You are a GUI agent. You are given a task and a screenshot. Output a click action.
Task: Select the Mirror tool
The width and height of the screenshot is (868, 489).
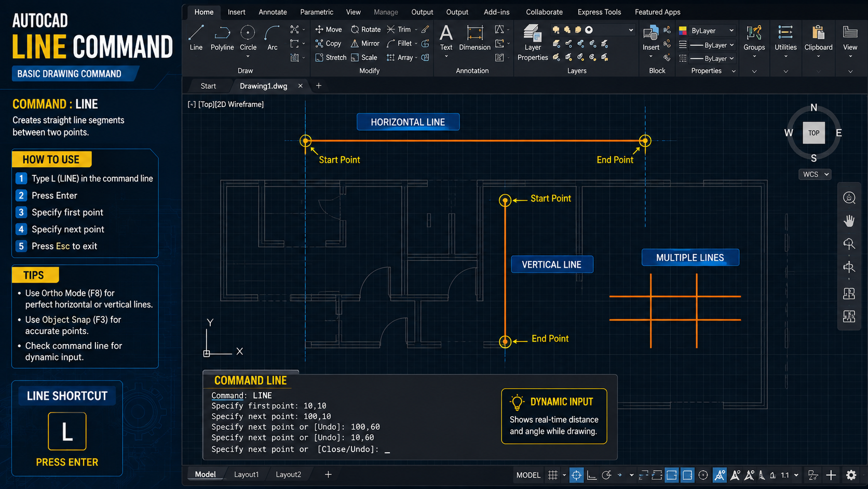coord(365,44)
